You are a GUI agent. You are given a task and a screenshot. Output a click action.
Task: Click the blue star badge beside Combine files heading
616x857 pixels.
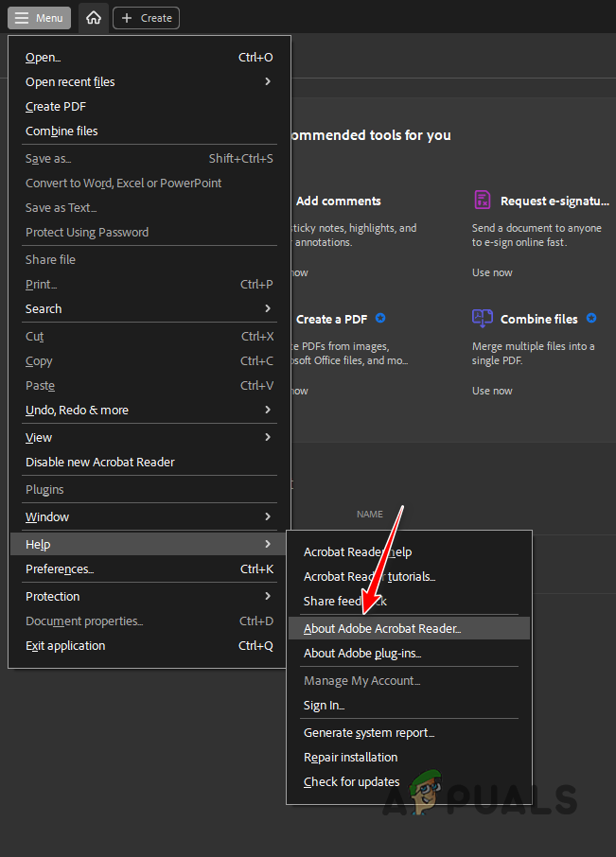[x=591, y=318]
